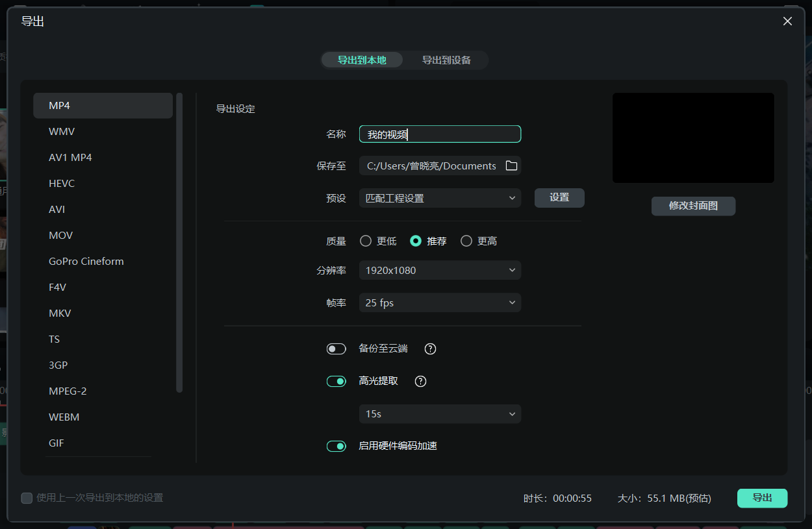This screenshot has width=812, height=529.
Task: Click the 名称 name input field
Action: pos(440,134)
